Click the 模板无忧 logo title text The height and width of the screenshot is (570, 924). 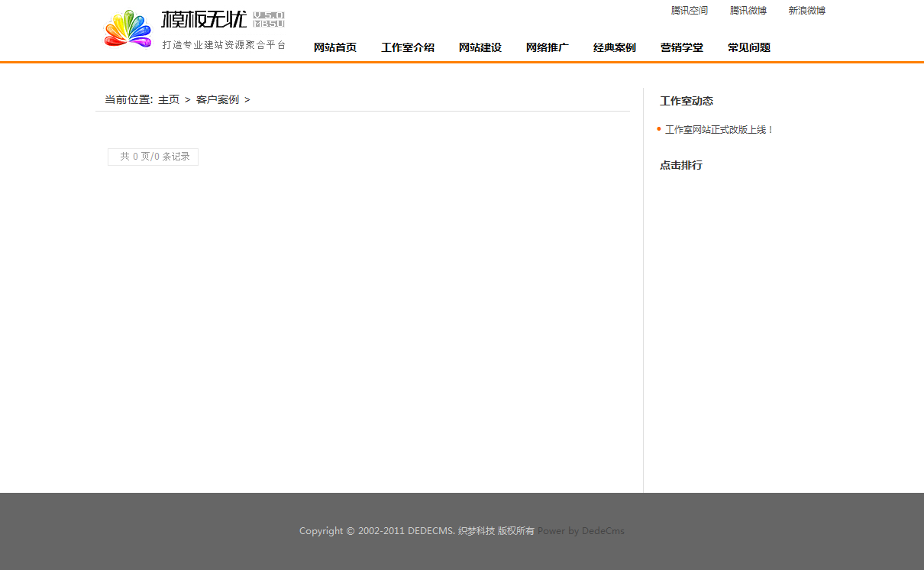(x=204, y=19)
